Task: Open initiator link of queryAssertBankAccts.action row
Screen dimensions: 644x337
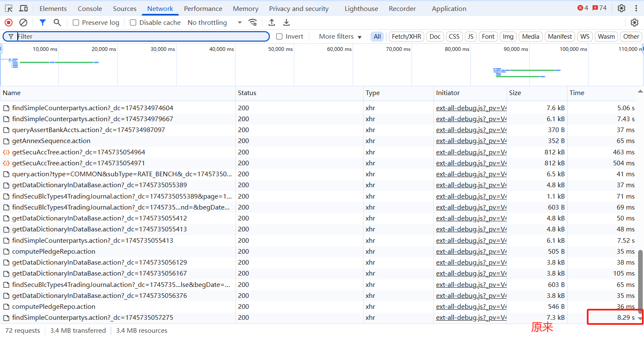Action: pyautogui.click(x=471, y=130)
